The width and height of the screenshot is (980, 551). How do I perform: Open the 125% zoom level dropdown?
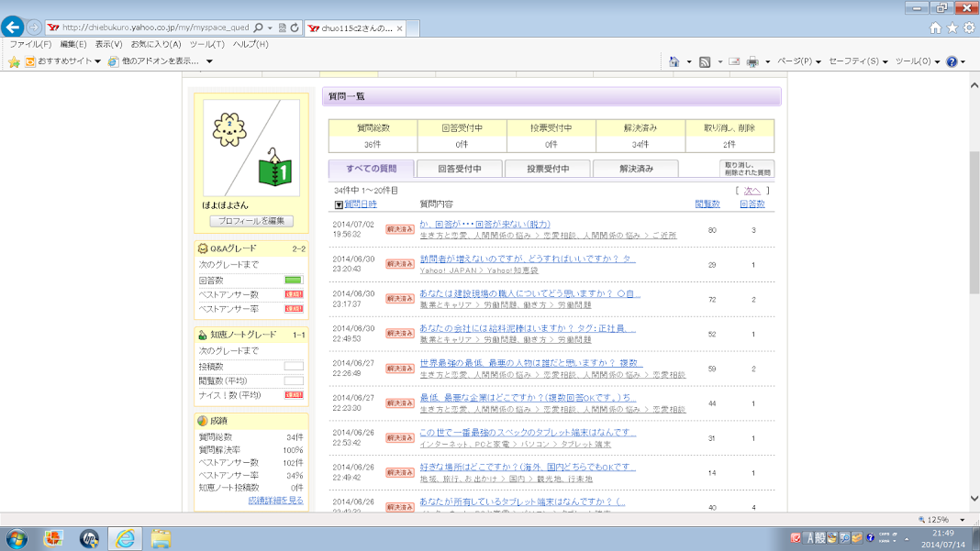point(963,520)
